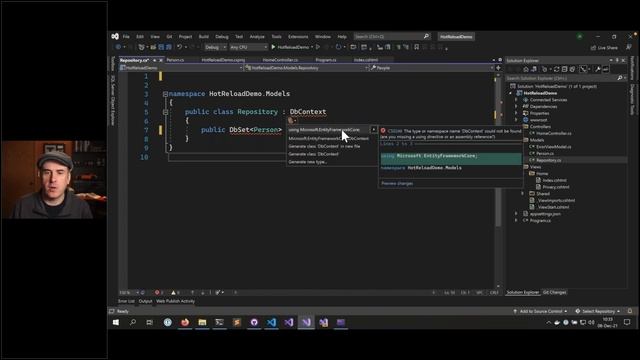Screen dimensions: 640x360
Task: Focus the Visual Studio search box
Action: [x=392, y=37]
